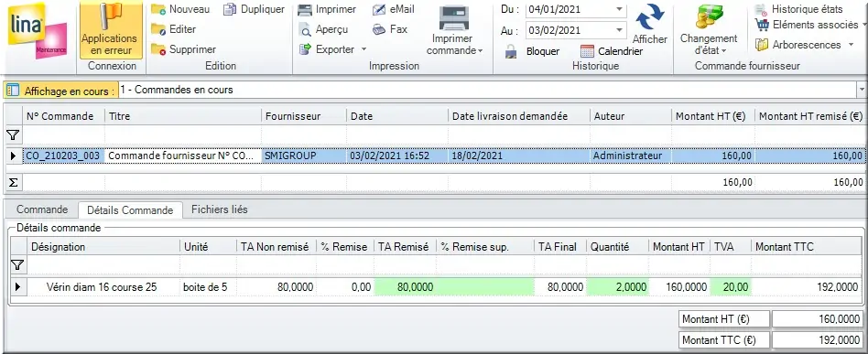Sort by Quantité column header
Screen dimensions: 868x354
(x=617, y=247)
